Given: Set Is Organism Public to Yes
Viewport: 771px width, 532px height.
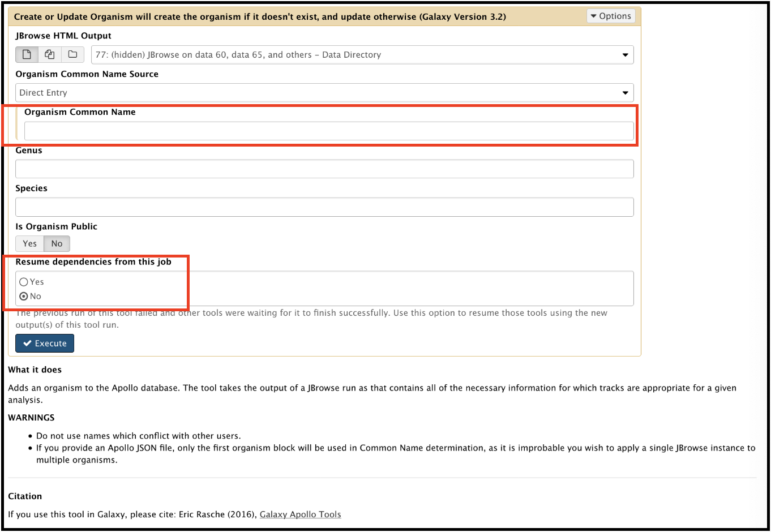Looking at the screenshot, I should point(29,243).
